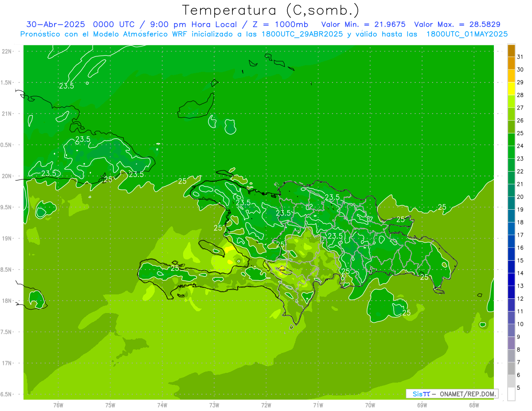Click the 19N latitude axis label

click(8, 239)
